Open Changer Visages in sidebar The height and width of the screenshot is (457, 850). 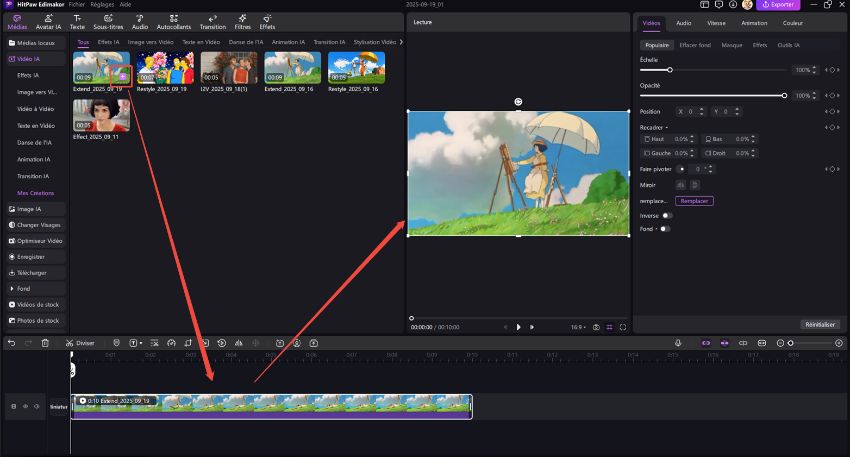[36, 224]
